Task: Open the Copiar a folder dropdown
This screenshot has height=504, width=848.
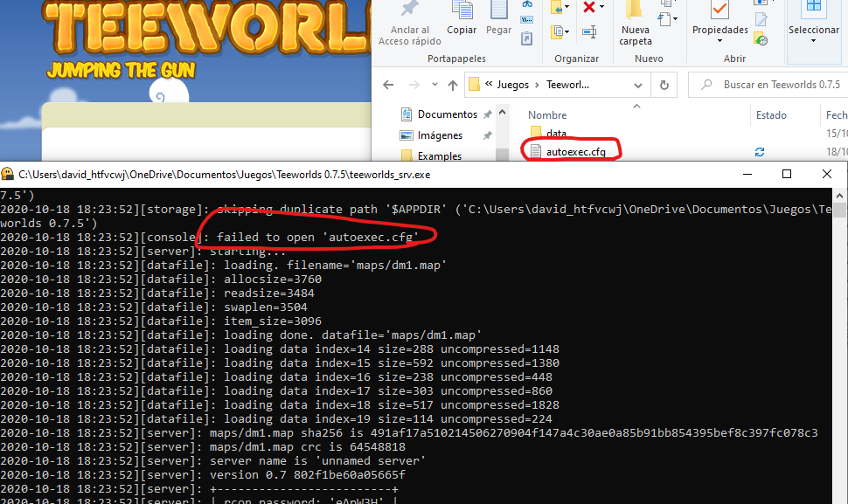Action: click(x=560, y=31)
